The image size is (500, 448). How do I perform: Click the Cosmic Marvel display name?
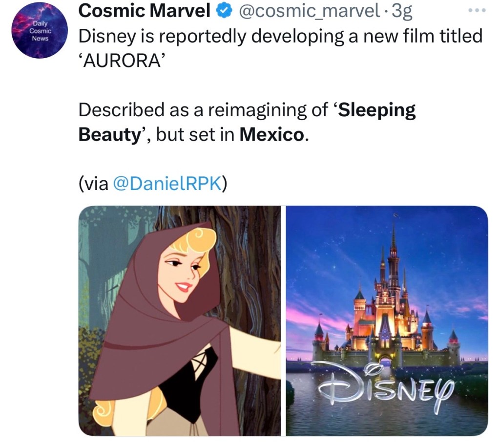click(145, 11)
